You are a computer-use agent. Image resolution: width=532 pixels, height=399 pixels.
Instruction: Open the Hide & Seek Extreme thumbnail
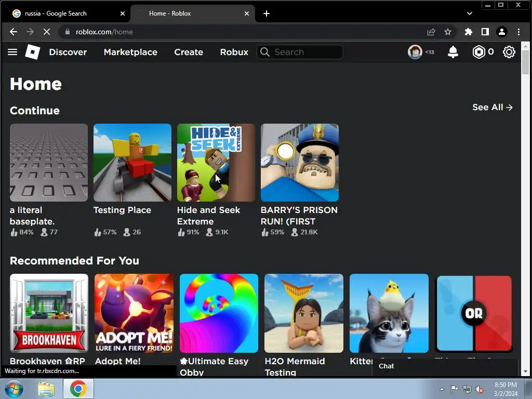[x=216, y=163]
